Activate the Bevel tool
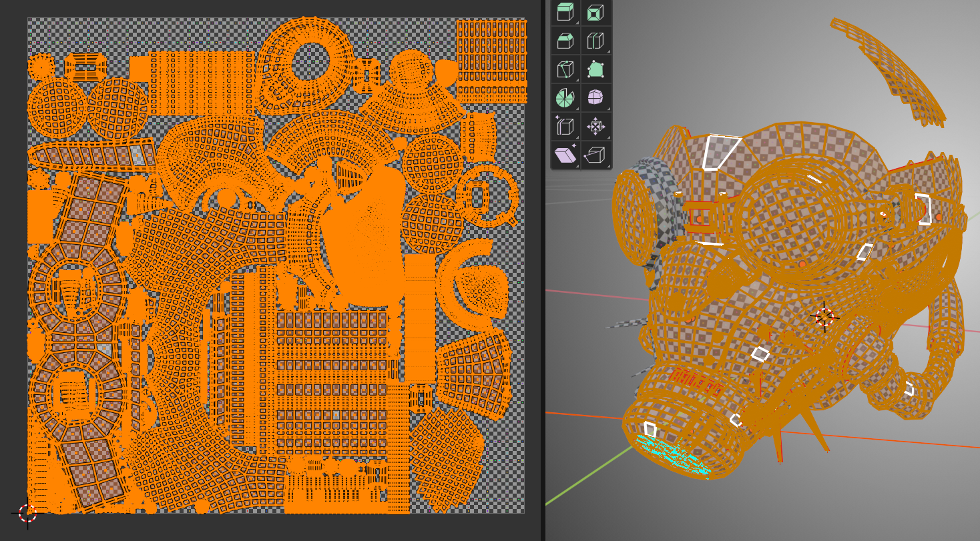The width and height of the screenshot is (980, 541). point(565,41)
